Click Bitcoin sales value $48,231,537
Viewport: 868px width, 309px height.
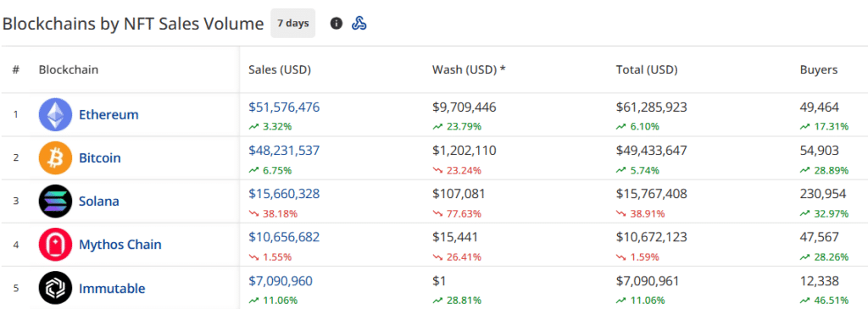tap(284, 151)
